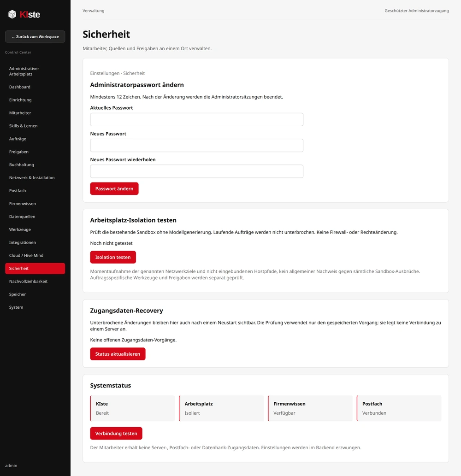Click the Verwaltung breadcrumb text
This screenshot has height=476, width=461.
(x=94, y=11)
